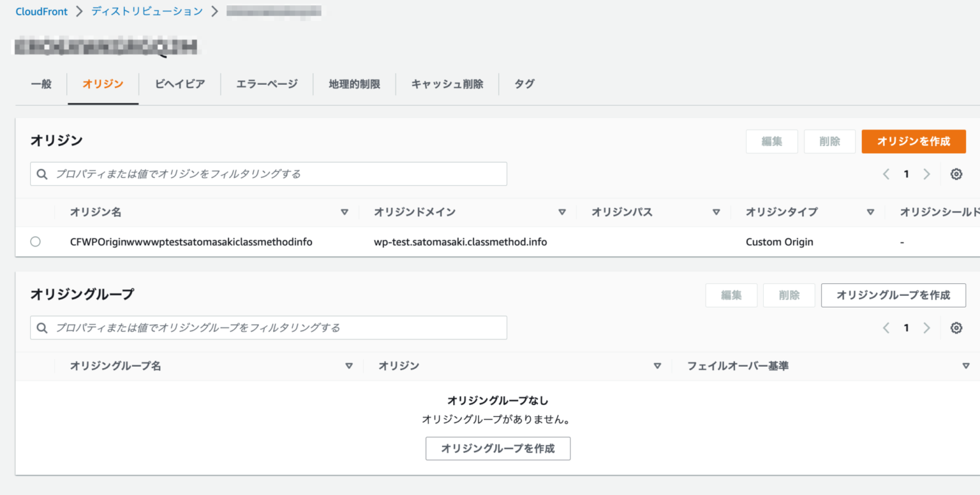Click the previous page arrow for origin groups

click(886, 327)
